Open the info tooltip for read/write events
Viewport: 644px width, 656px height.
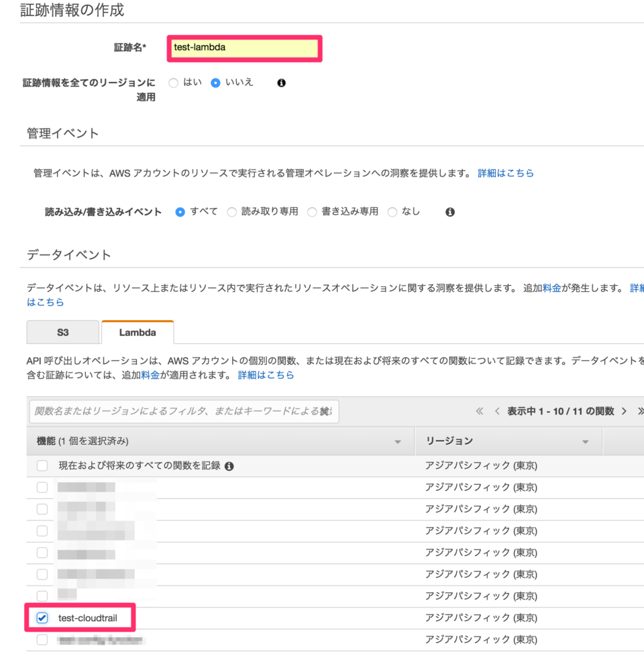(449, 211)
